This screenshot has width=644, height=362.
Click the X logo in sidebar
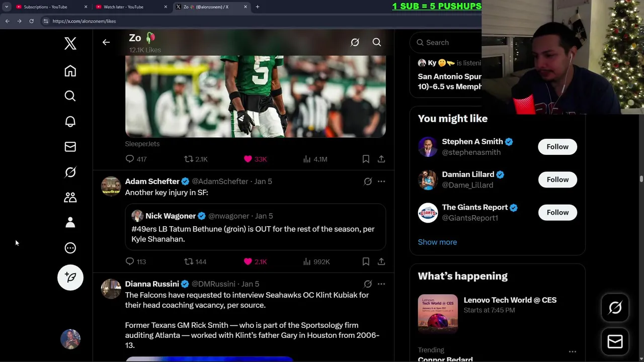[70, 43]
